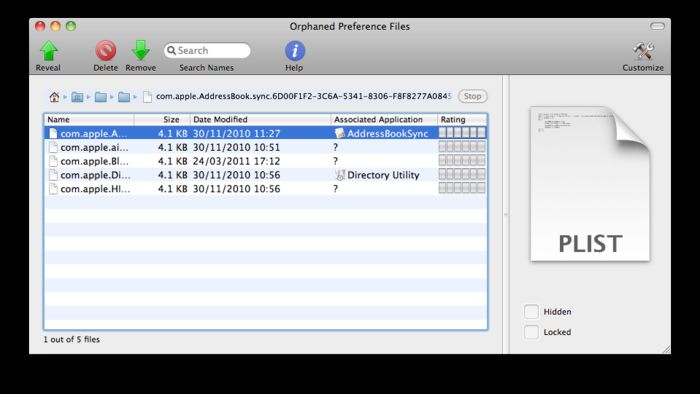Click the '1 out of 5 files' status text
700x394 pixels.
click(x=71, y=340)
